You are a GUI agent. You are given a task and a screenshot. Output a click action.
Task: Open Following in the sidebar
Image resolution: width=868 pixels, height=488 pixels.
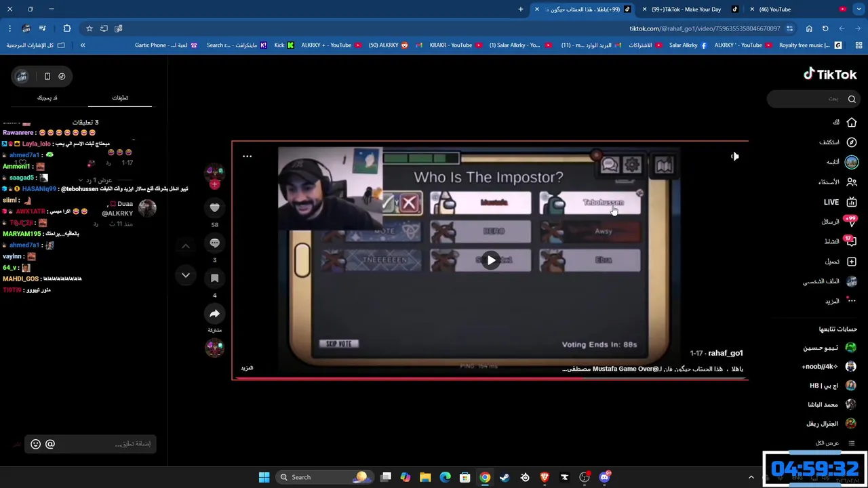842,162
